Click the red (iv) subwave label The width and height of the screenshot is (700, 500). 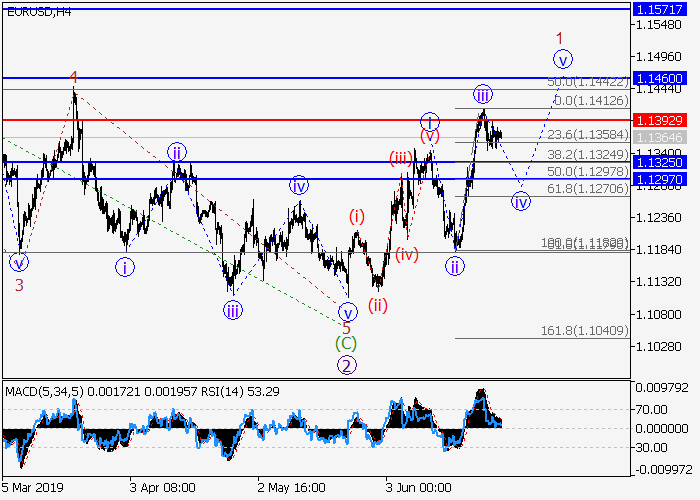click(406, 255)
